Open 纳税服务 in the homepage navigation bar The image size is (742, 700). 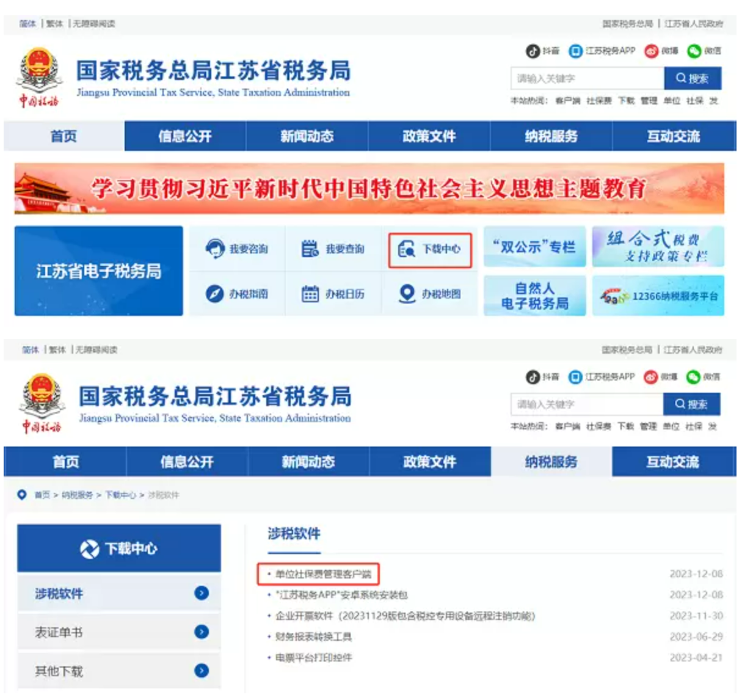[551, 136]
